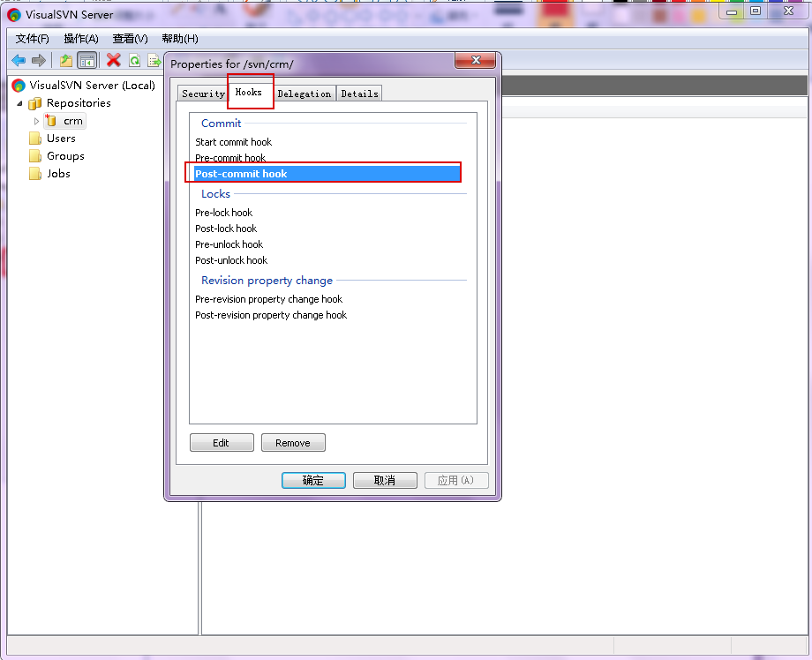
Task: Open the 操作(A) menu
Action: coord(81,39)
